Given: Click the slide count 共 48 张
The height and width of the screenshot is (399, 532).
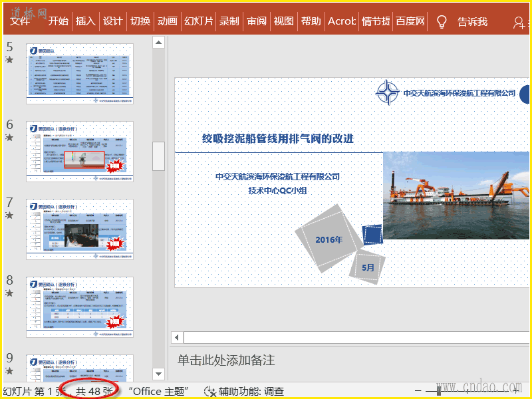Looking at the screenshot, I should (94, 392).
